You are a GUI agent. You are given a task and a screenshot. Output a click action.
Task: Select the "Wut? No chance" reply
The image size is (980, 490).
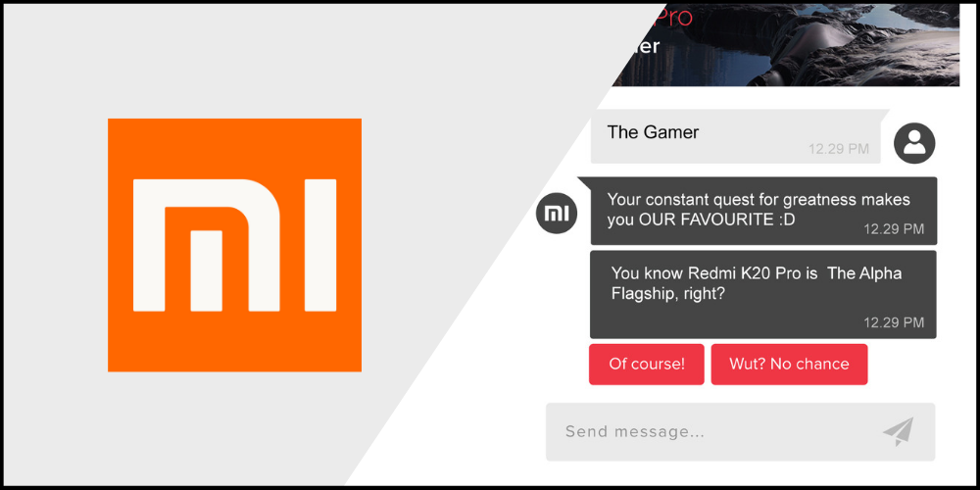789,364
